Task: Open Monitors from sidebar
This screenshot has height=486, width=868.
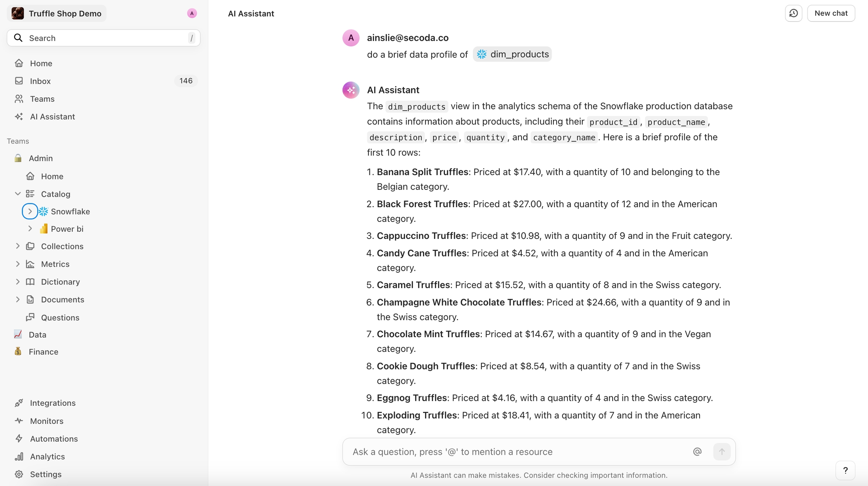Action: coord(46,421)
